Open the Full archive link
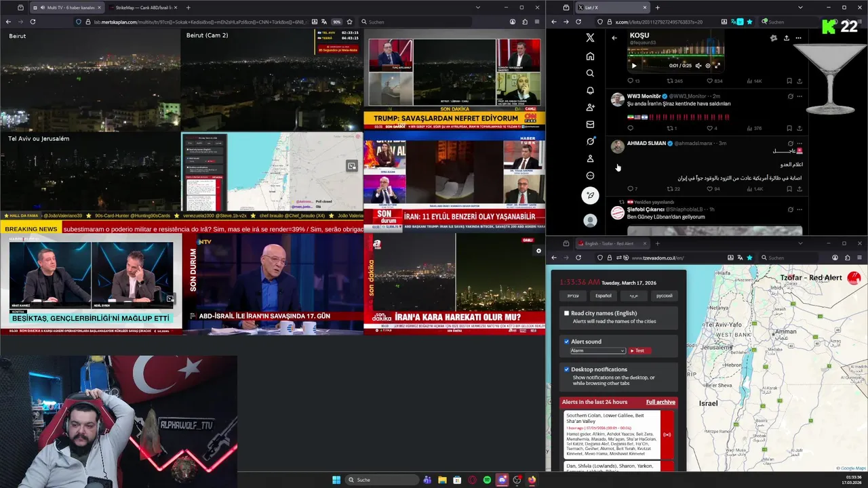The image size is (868, 488). click(660, 402)
